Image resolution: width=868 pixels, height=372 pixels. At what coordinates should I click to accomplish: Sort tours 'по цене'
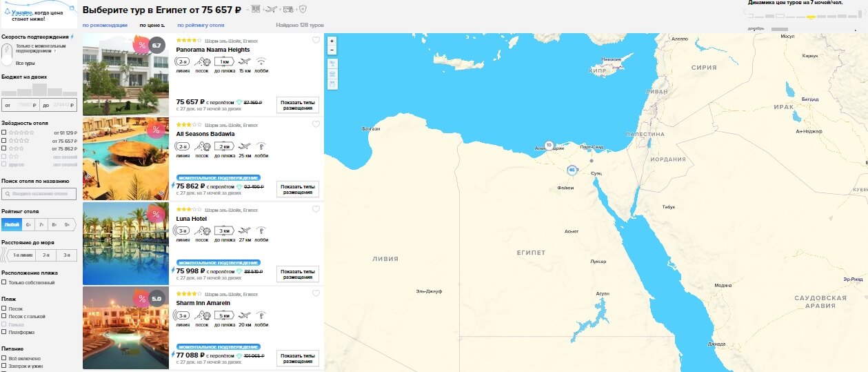[x=152, y=26]
